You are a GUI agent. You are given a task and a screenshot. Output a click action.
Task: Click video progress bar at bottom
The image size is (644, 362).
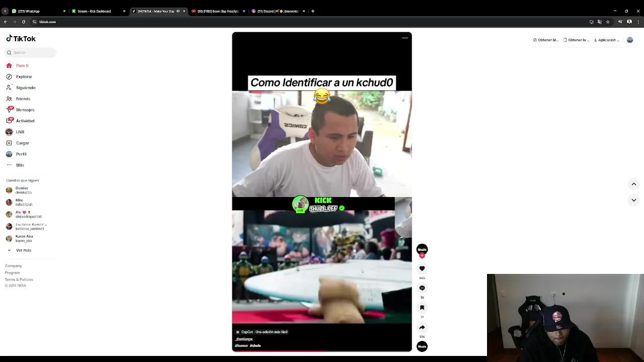click(x=322, y=351)
